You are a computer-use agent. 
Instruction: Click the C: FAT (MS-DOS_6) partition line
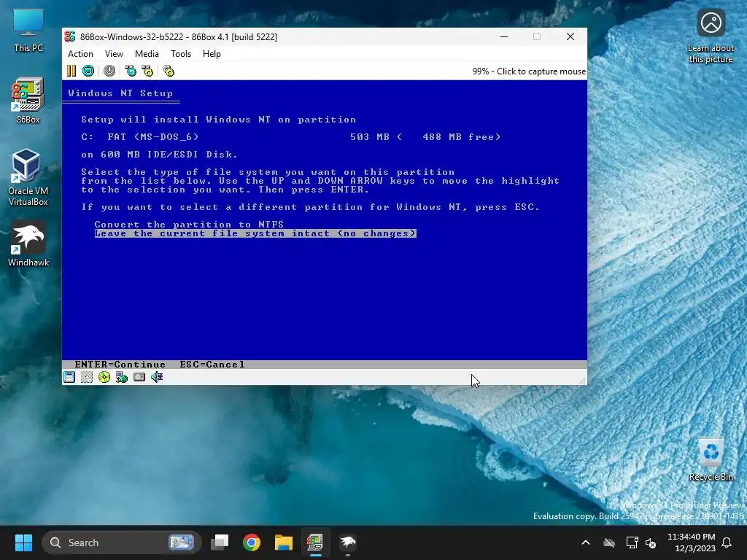(290, 137)
